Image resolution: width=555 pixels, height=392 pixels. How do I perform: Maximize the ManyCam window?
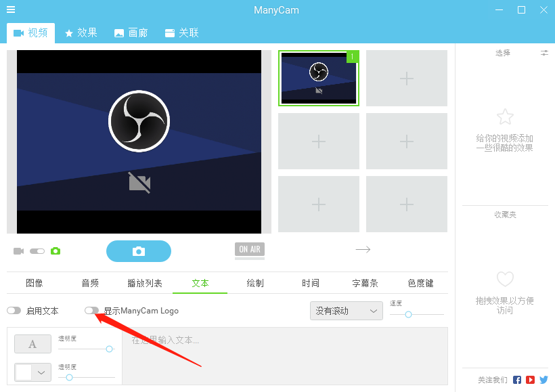(521, 10)
